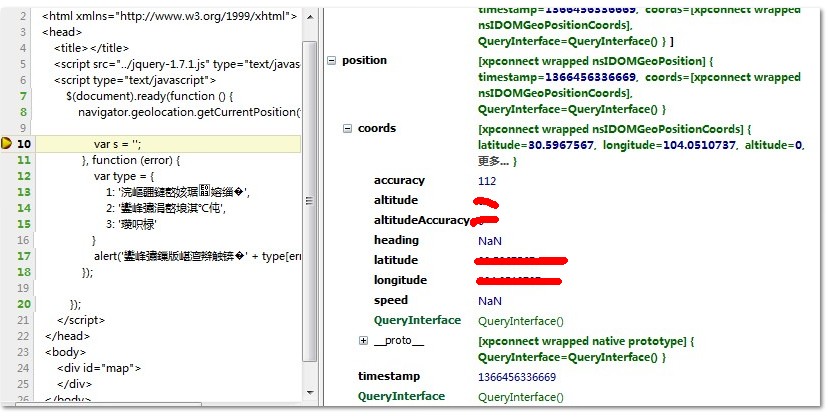Click the jquery-1.7.1.js script tag line

coord(177,64)
